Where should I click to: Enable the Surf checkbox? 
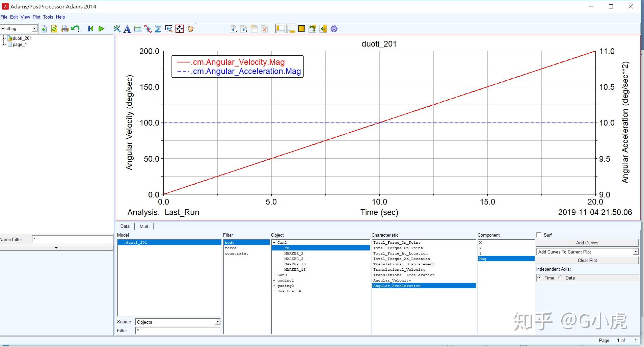[539, 235]
